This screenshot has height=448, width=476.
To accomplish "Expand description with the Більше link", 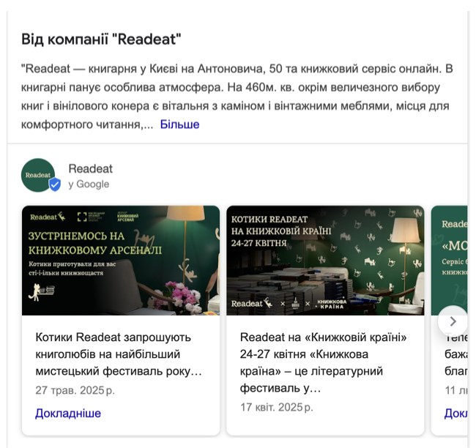I will pyautogui.click(x=179, y=124).
